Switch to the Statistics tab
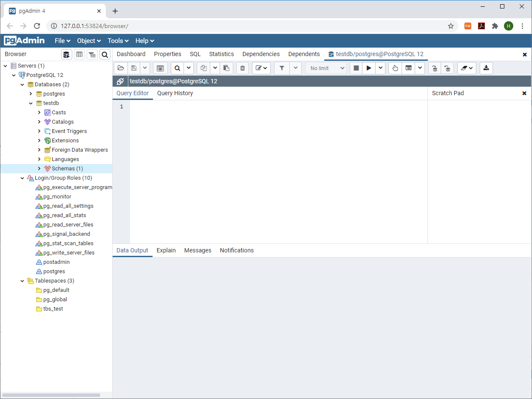Screen dimensions: 532x399 (221, 54)
